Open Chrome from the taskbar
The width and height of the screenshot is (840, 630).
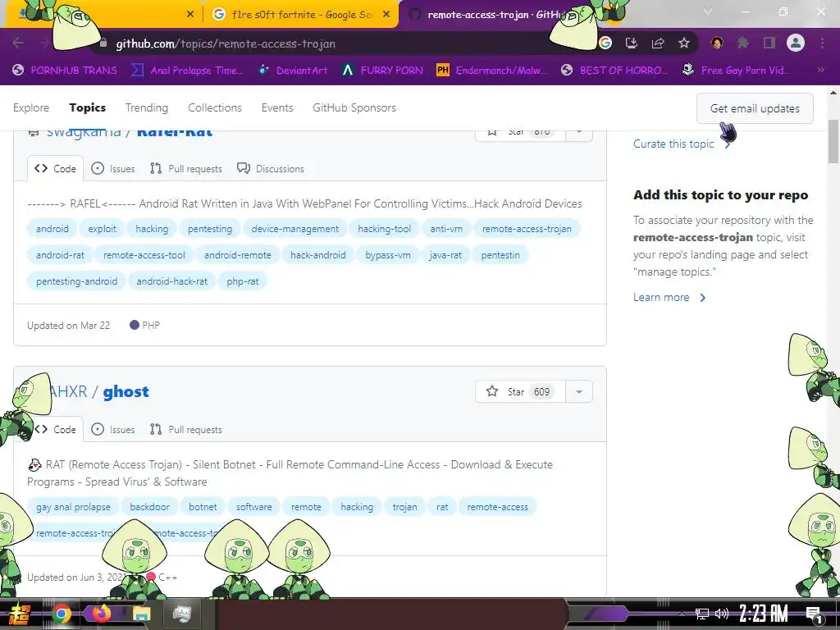coord(61,614)
